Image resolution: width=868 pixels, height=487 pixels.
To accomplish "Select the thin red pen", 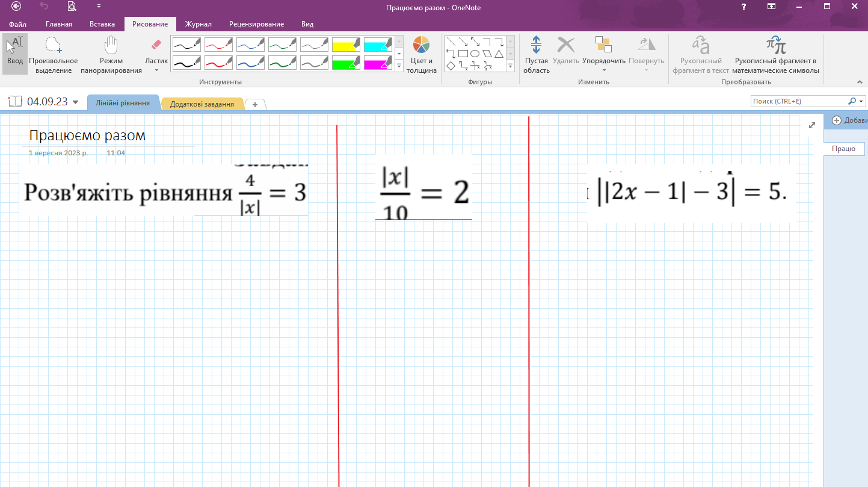I will click(x=218, y=45).
